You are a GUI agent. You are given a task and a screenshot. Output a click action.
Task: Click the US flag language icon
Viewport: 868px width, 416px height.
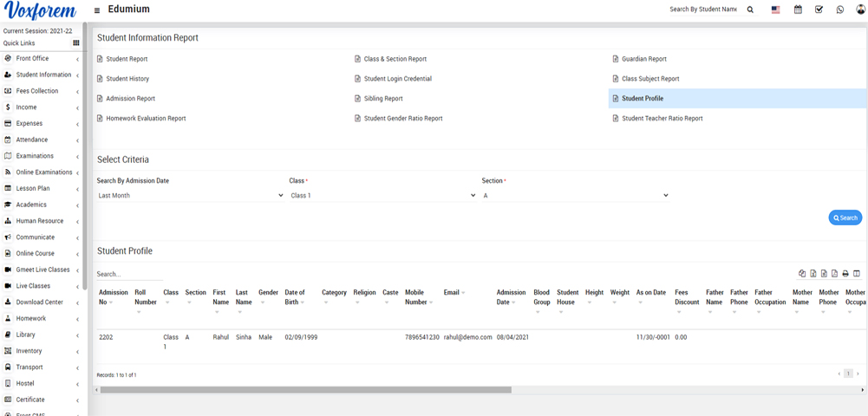[775, 10]
